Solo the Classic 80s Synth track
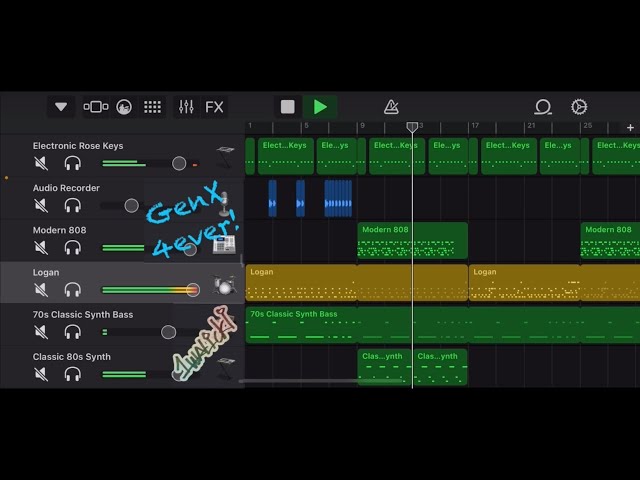640x480 pixels. point(73,374)
